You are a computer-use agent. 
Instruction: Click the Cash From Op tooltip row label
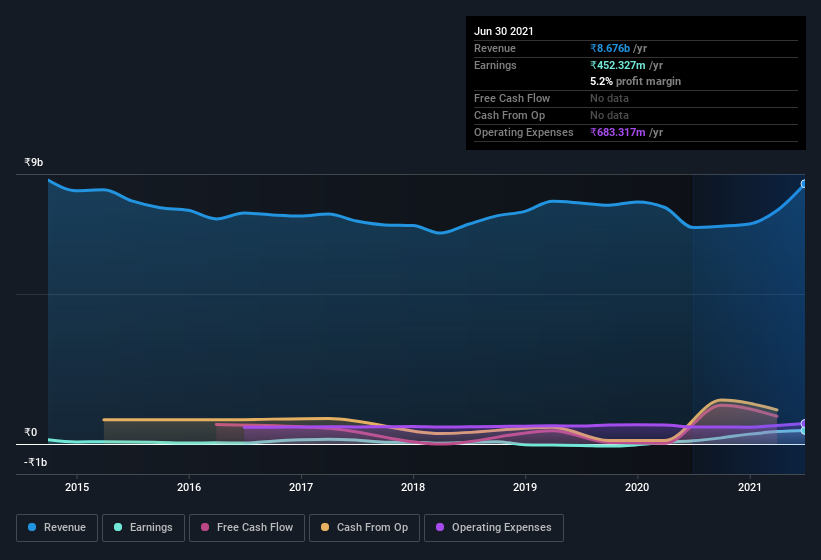click(509, 115)
